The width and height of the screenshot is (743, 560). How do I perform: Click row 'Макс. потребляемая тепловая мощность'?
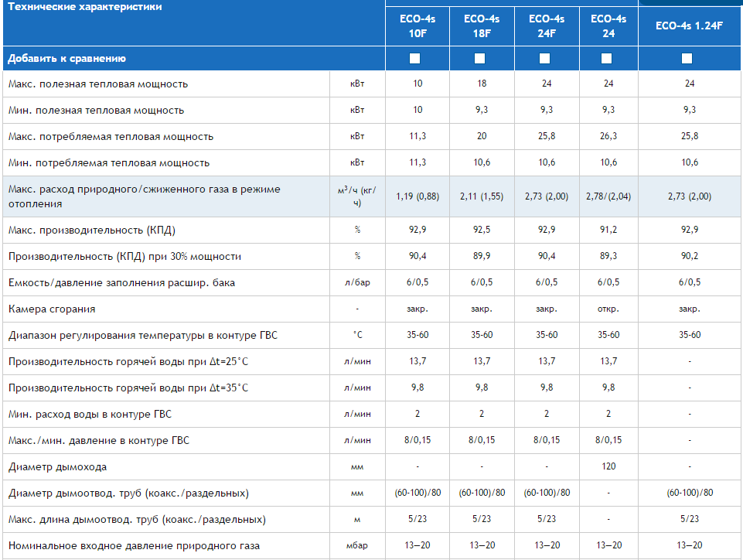pos(371,137)
